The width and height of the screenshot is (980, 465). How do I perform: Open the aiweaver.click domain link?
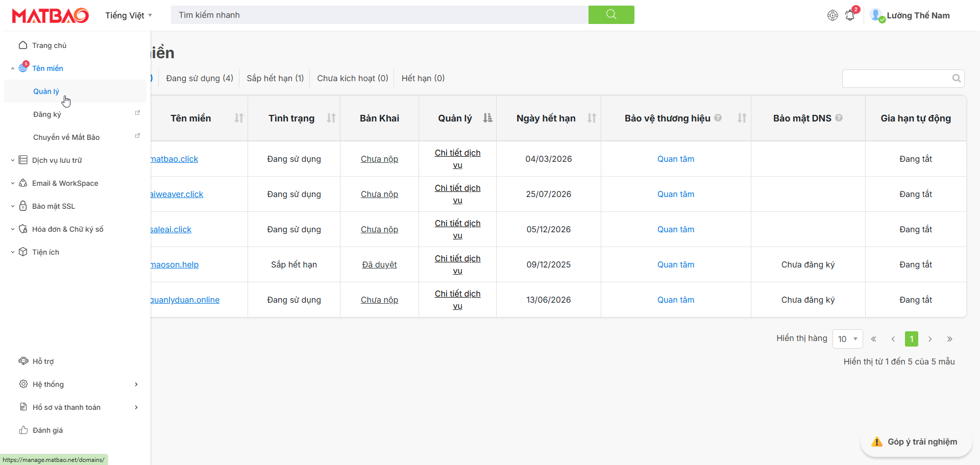tap(177, 194)
